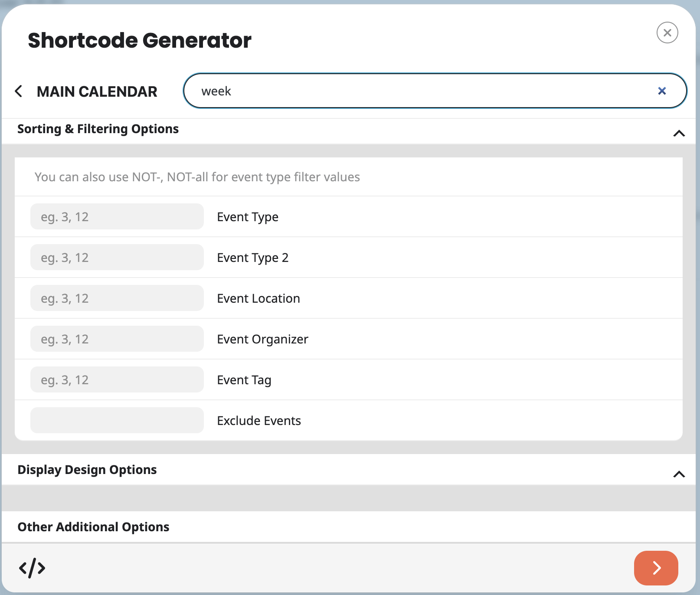Click the code brackets icon
This screenshot has height=595, width=700.
pyautogui.click(x=32, y=568)
